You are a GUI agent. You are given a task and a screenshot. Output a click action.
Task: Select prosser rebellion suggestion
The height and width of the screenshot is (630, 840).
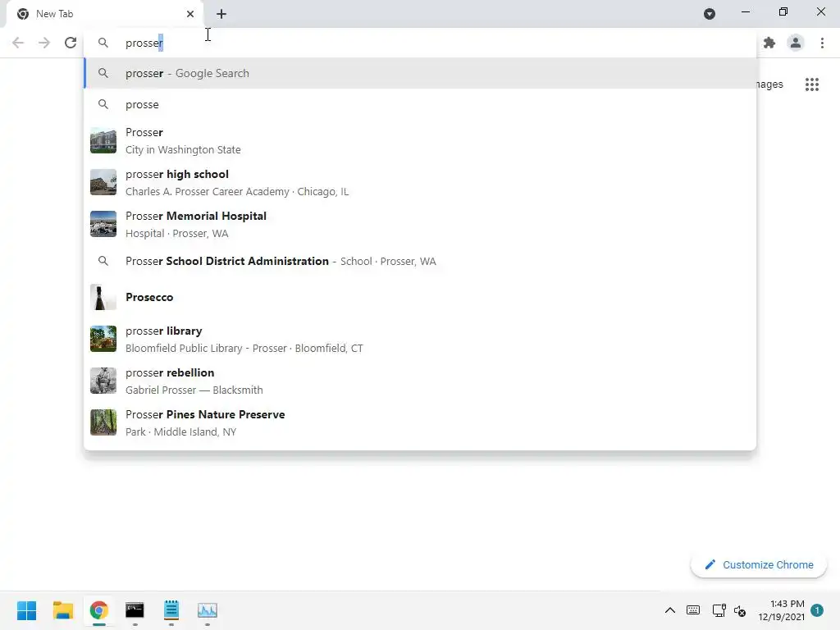420,381
